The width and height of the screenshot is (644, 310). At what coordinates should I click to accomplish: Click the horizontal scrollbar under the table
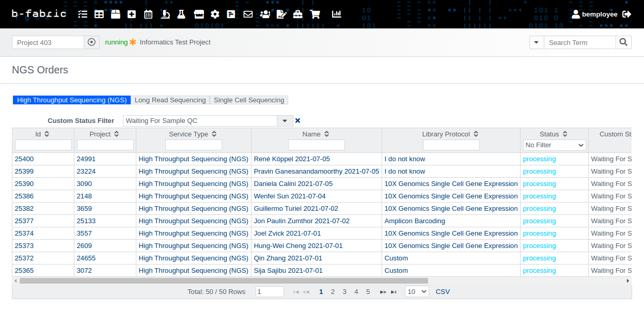tap(223, 281)
